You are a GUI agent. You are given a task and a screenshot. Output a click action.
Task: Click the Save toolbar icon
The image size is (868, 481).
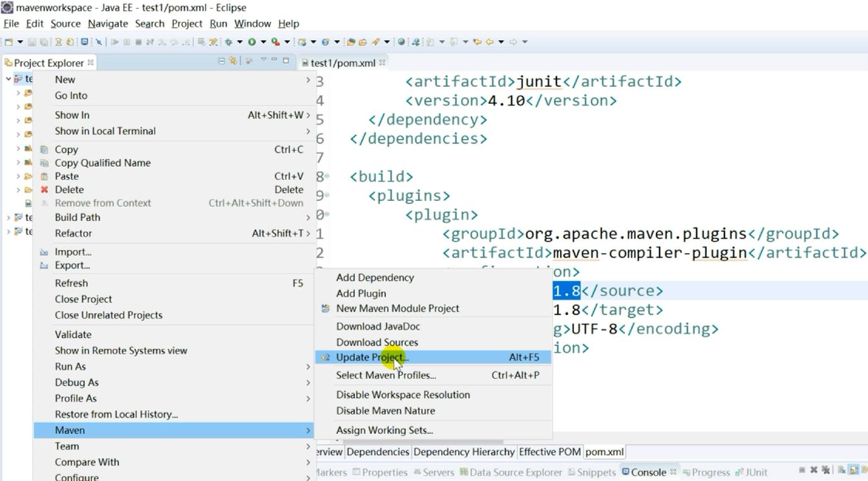[32, 42]
